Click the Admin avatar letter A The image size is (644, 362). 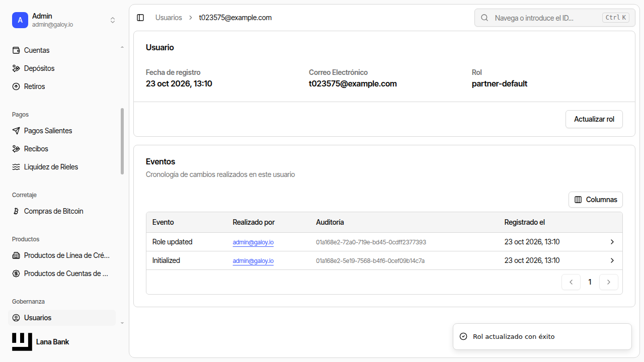point(20,20)
